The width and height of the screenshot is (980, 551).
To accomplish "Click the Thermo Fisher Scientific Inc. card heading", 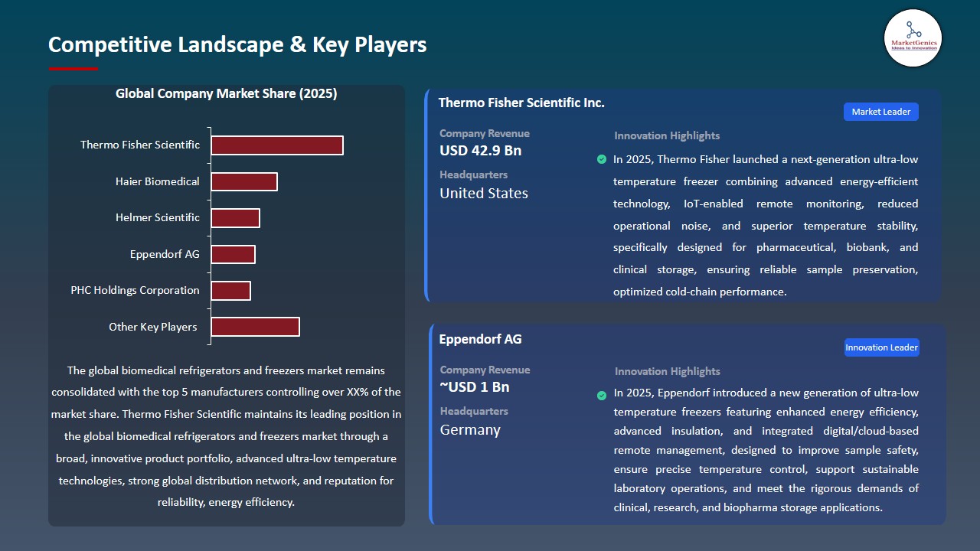I will [521, 103].
